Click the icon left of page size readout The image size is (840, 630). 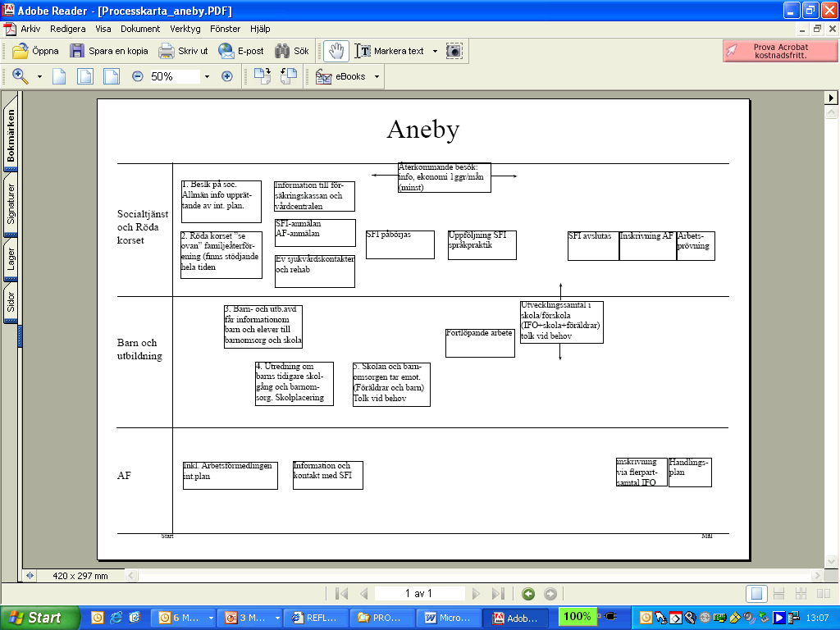(30, 576)
